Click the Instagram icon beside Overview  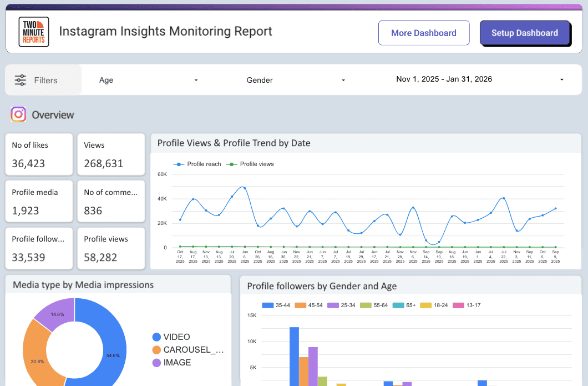(x=18, y=114)
